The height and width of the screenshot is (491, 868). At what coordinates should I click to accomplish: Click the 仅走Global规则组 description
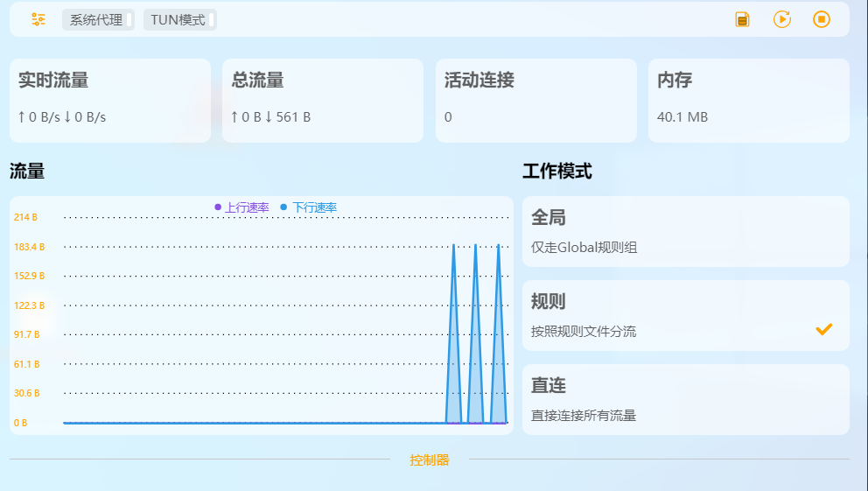click(x=584, y=247)
